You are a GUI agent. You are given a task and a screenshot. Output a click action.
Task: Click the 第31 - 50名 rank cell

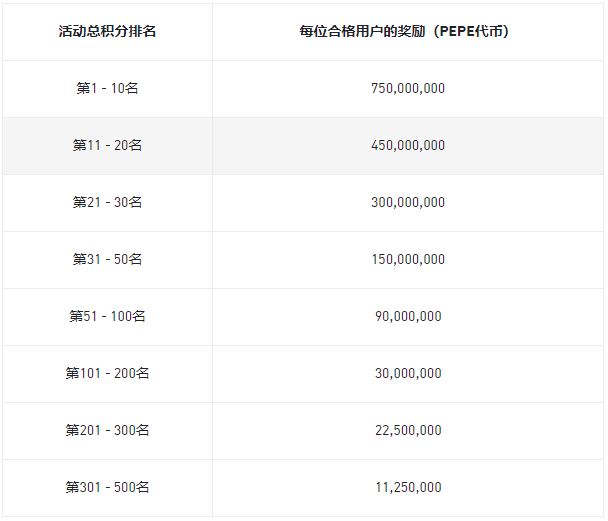(x=107, y=259)
